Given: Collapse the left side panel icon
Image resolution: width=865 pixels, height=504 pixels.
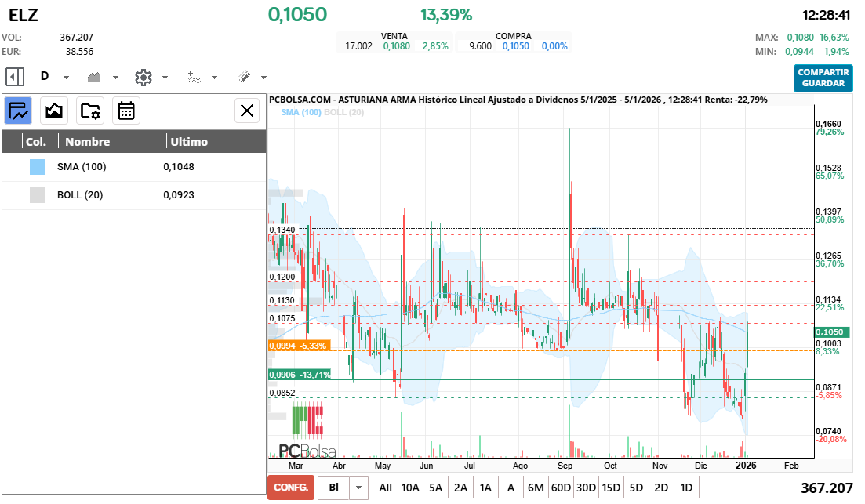Looking at the screenshot, I should point(15,77).
